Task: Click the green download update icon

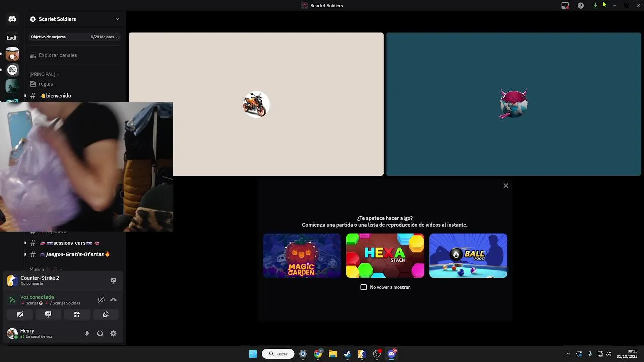Action: click(595, 6)
